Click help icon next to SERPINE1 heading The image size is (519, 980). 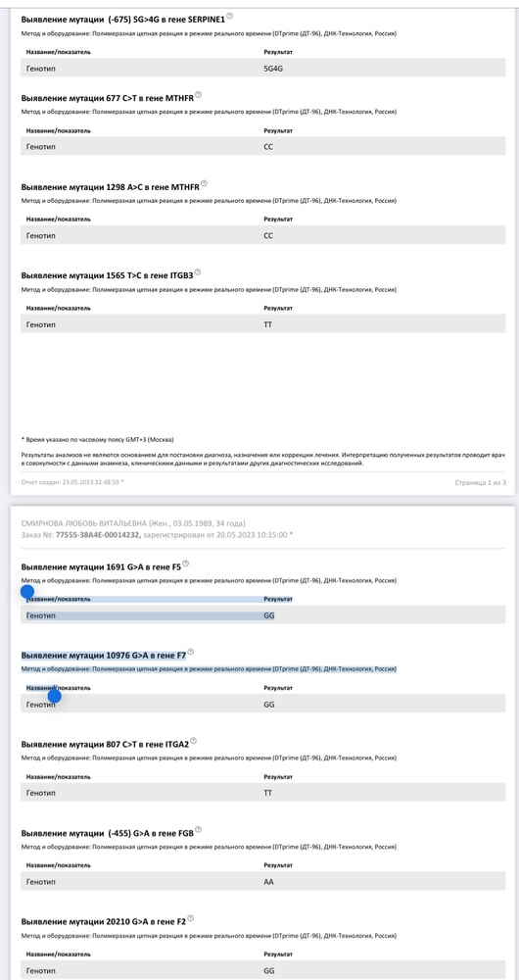click(229, 16)
